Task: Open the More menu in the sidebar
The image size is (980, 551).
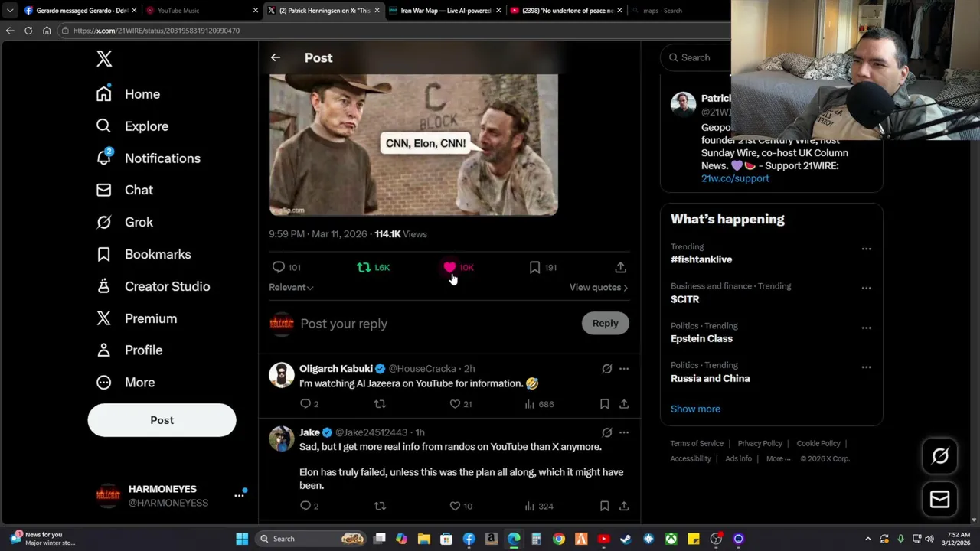Action: (125, 382)
